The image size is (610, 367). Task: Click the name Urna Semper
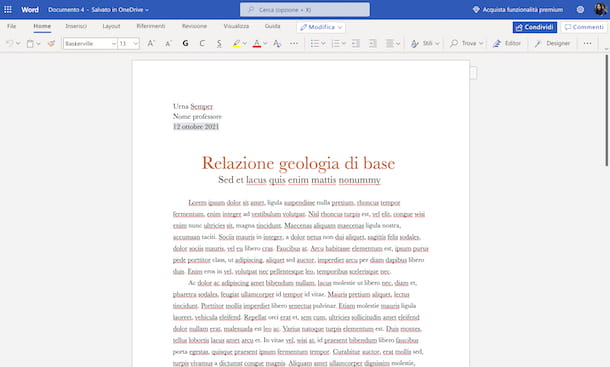pos(193,106)
